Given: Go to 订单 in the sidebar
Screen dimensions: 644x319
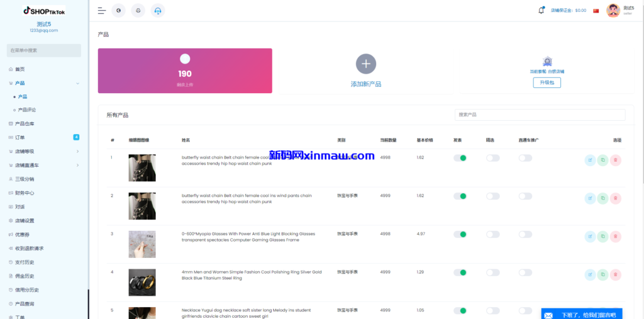Looking at the screenshot, I should 20,137.
